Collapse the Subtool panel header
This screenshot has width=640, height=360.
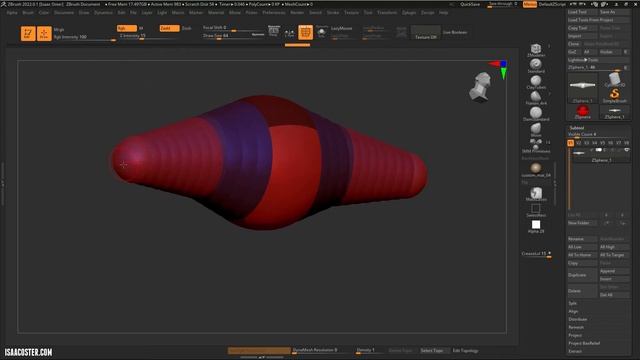[576, 128]
